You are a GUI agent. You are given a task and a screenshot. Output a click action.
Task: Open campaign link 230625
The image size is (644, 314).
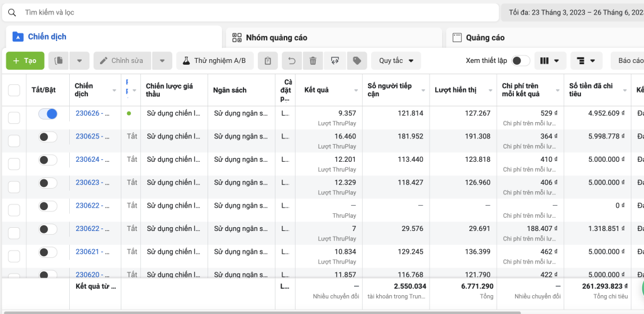coord(87,137)
